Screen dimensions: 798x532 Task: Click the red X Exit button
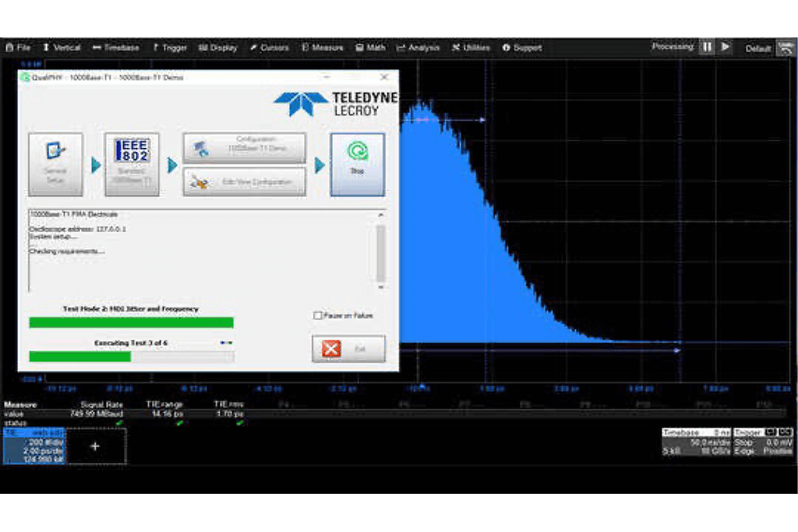point(348,348)
